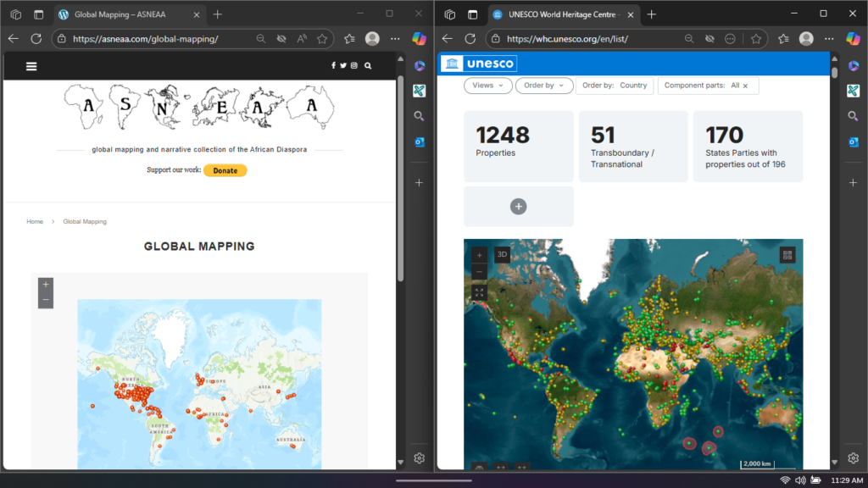This screenshot has width=868, height=488.
Task: Open ASNEAA Instagram icon in header
Action: 354,66
